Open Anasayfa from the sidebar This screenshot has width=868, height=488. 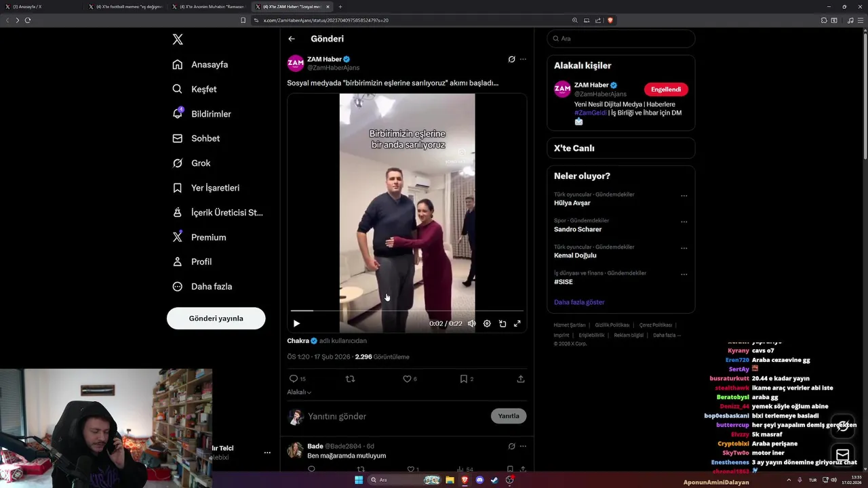pyautogui.click(x=200, y=64)
